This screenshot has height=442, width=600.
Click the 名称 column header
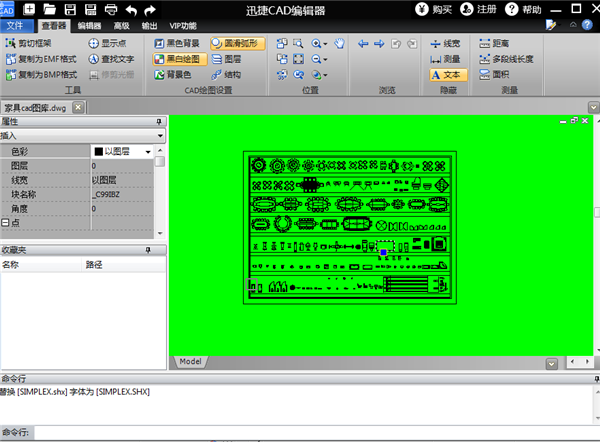coord(41,264)
